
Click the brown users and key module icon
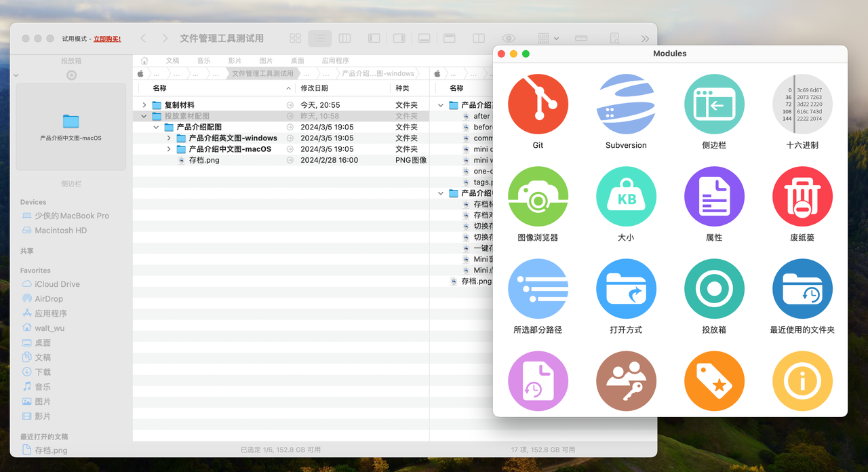pos(626,381)
